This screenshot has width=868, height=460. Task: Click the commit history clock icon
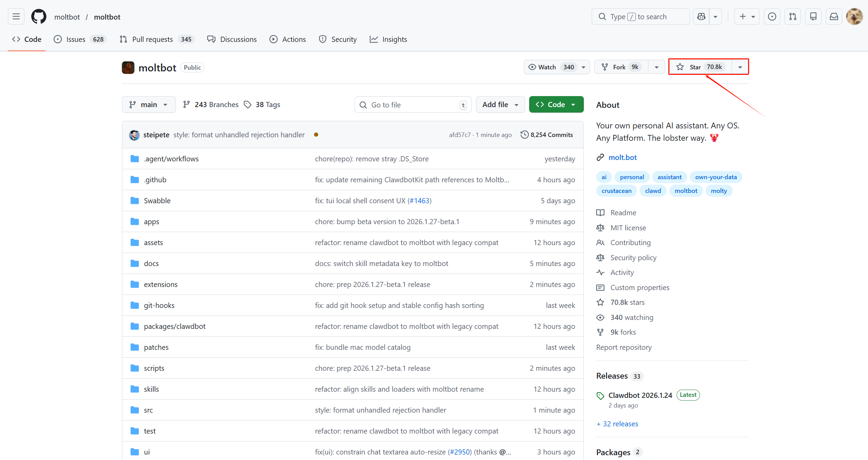(524, 135)
